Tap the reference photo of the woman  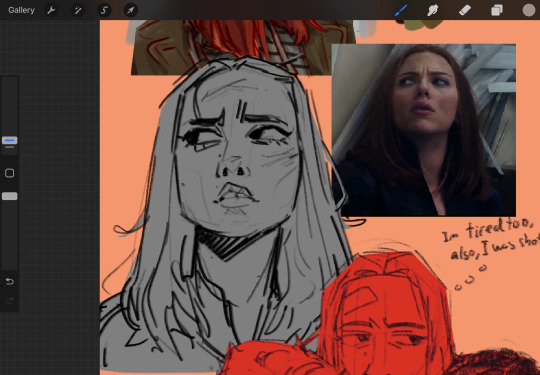(424, 130)
